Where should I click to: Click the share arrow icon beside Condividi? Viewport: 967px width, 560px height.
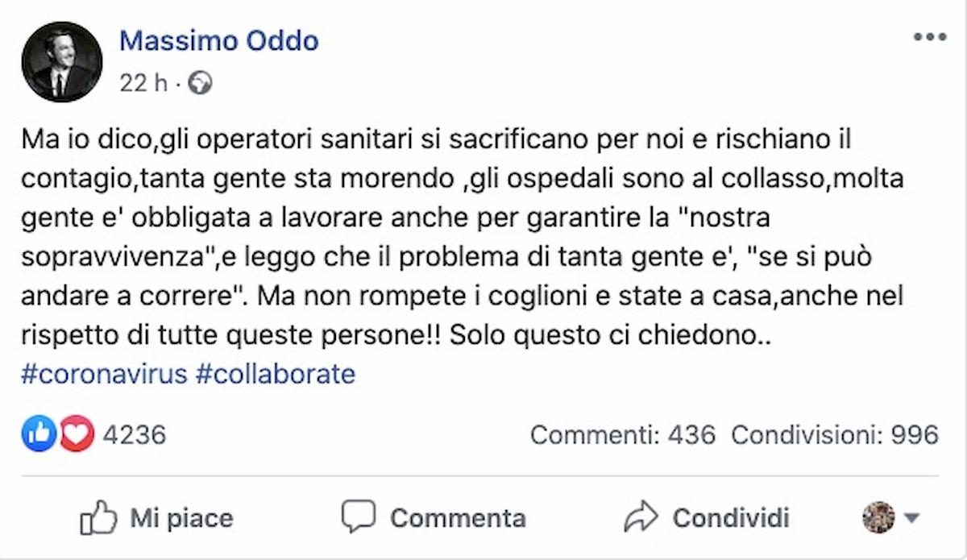[x=642, y=517]
